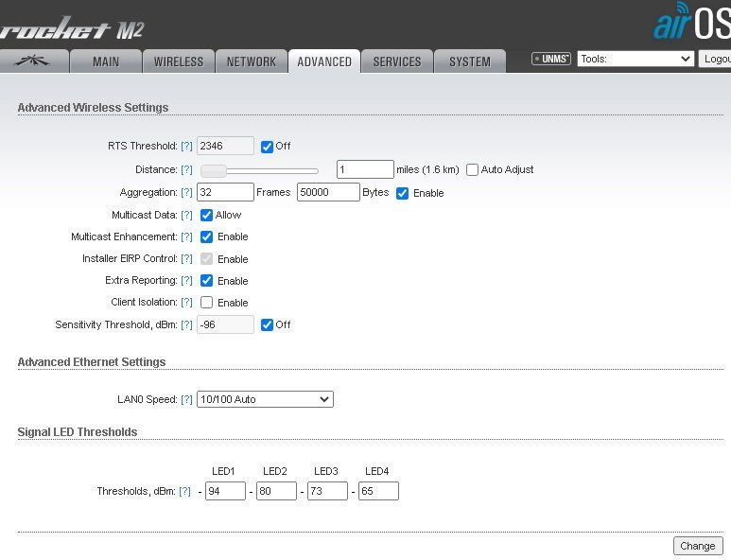Screen dimensions: 731x560
Task: Enable Client Isolation checkbox
Action: (x=206, y=303)
